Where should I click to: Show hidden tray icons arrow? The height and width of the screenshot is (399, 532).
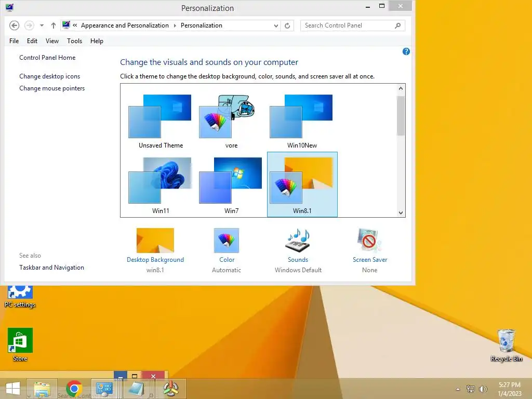point(458,389)
